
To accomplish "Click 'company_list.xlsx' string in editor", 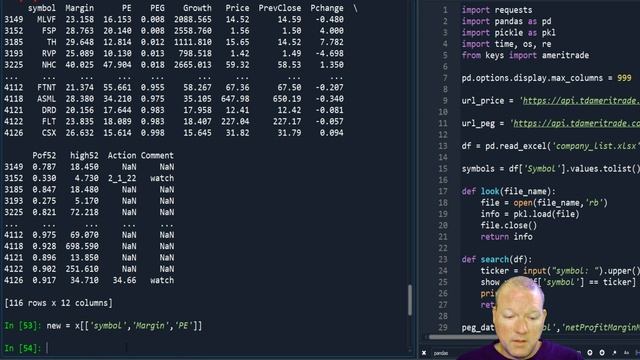I will [x=596, y=146].
